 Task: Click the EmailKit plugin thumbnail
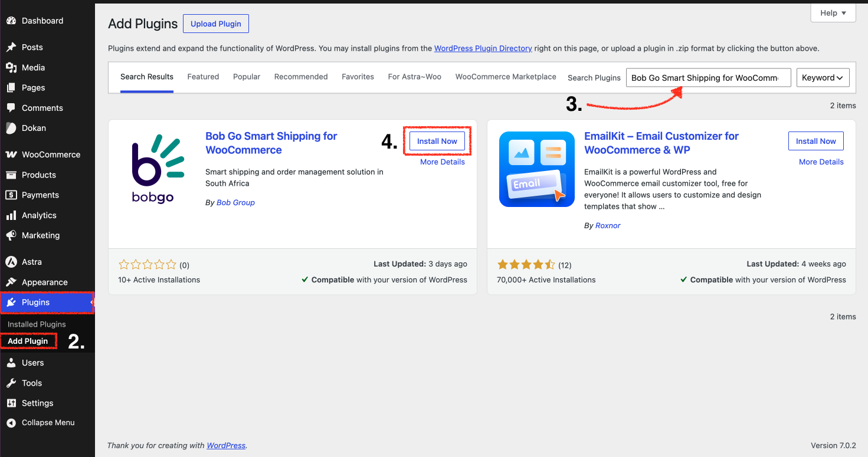click(x=537, y=169)
